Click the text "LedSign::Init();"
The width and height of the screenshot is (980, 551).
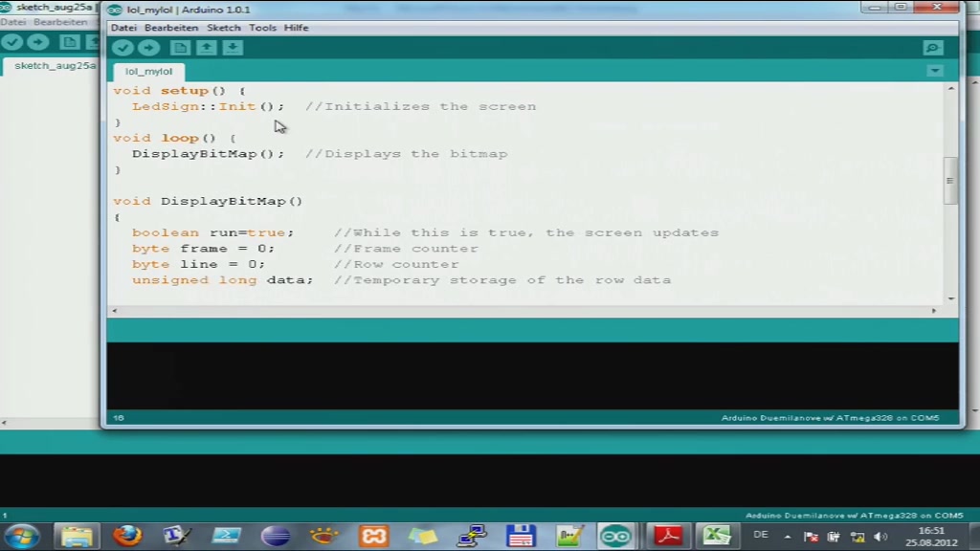(208, 106)
